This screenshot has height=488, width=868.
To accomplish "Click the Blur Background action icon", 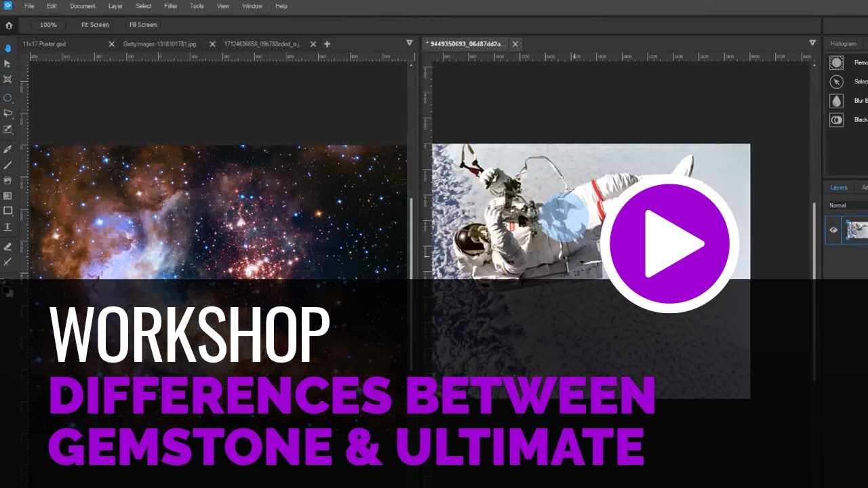I will (837, 100).
